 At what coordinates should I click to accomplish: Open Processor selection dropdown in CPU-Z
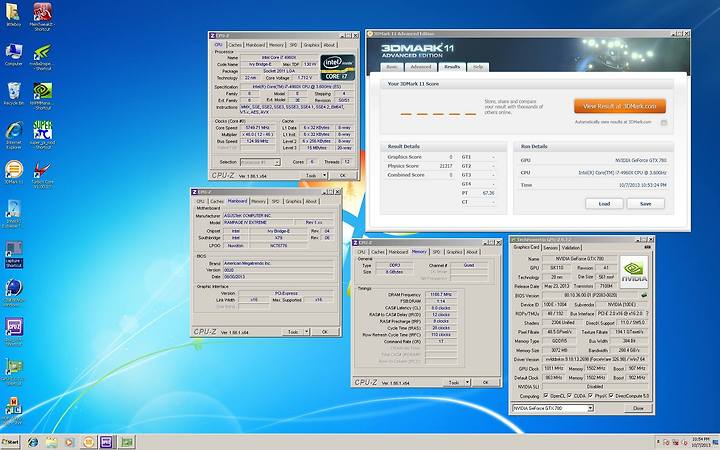click(x=260, y=162)
